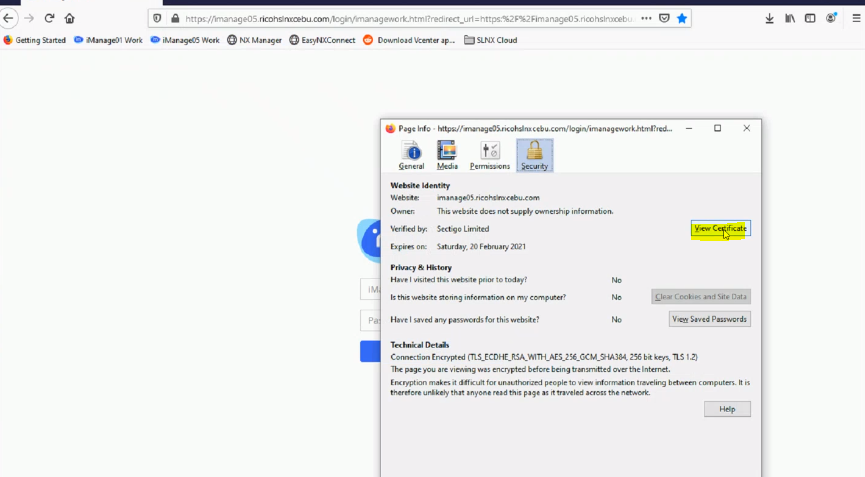Maximize the Page Info window
Screen dimensions: 865x477
pyautogui.click(x=718, y=128)
